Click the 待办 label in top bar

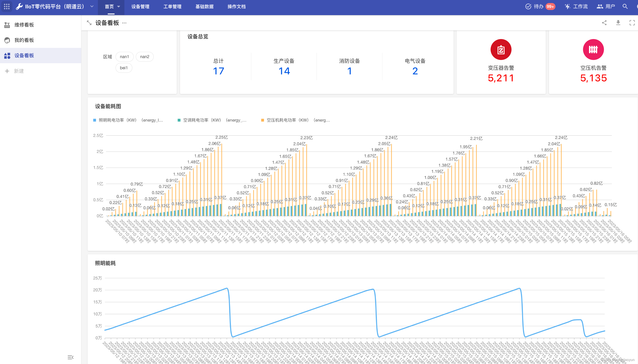click(538, 7)
